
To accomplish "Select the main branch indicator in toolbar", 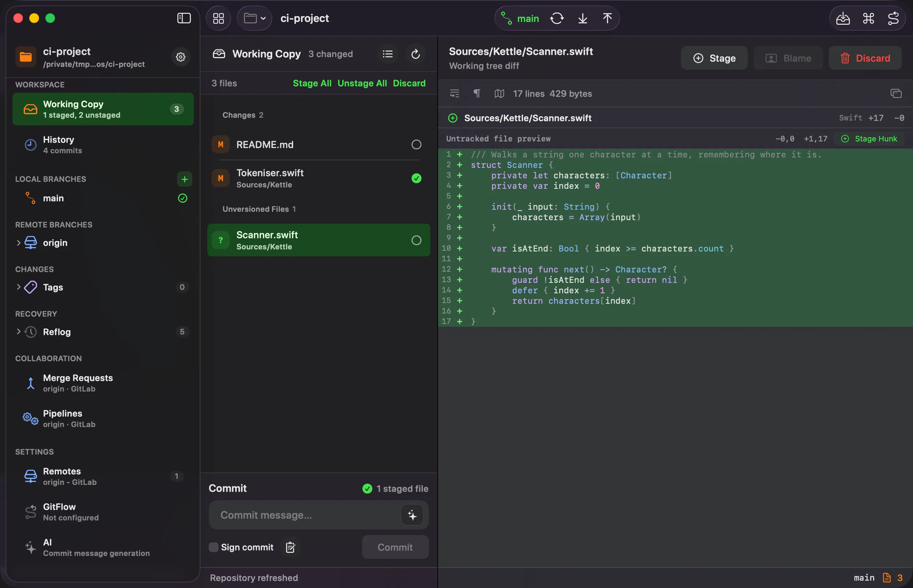I will click(520, 18).
